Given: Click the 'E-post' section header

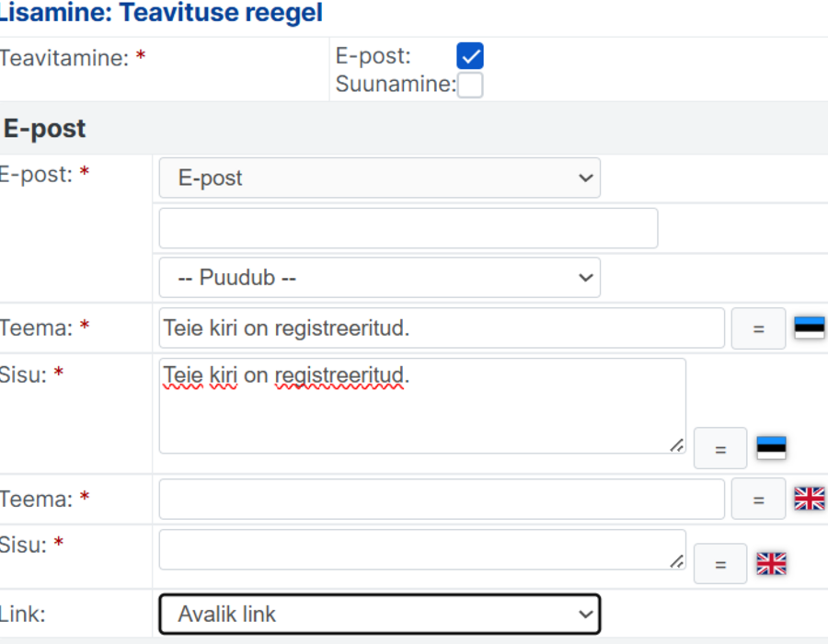Looking at the screenshot, I should [x=44, y=128].
